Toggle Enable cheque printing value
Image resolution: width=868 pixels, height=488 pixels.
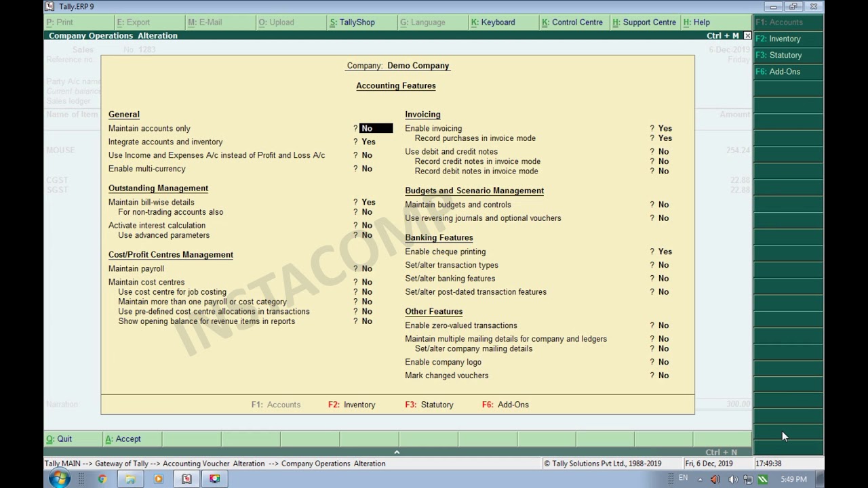click(665, 251)
